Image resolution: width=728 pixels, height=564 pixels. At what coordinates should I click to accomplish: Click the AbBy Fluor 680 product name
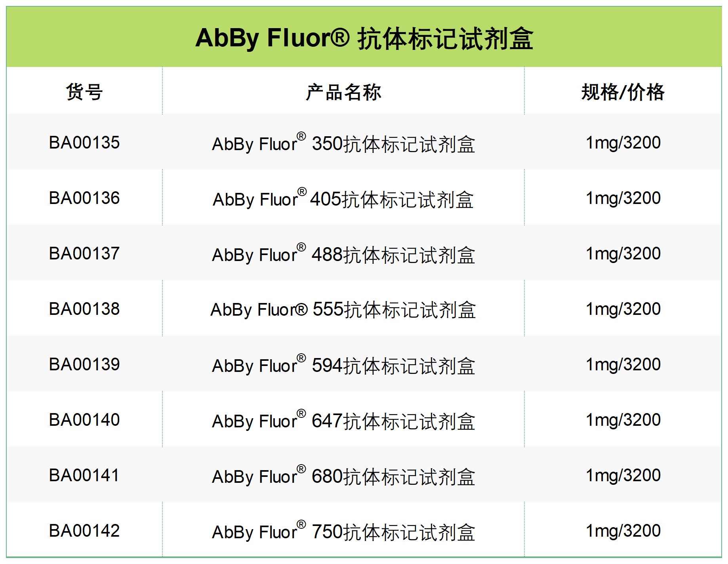[343, 476]
